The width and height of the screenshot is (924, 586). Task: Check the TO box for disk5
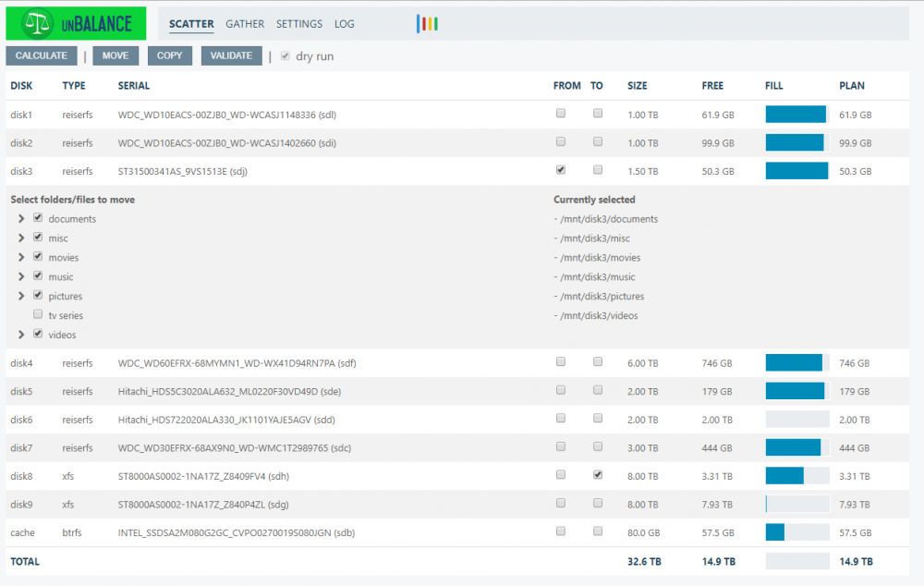coord(598,390)
